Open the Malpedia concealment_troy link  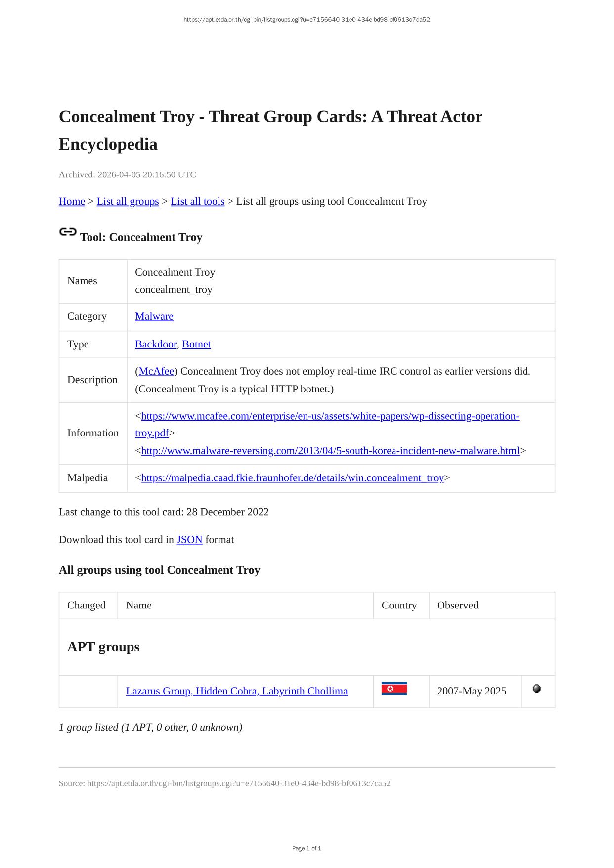(292, 478)
